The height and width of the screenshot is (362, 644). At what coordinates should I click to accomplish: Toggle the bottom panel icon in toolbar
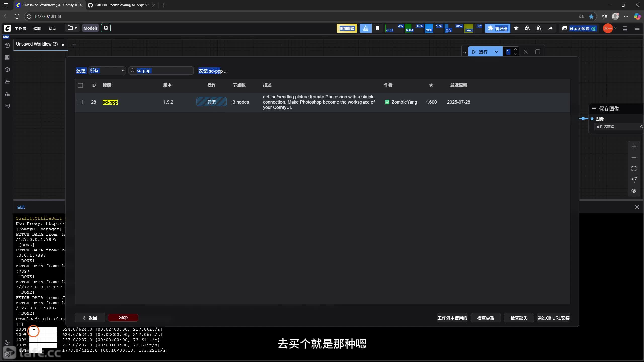pos(625,28)
